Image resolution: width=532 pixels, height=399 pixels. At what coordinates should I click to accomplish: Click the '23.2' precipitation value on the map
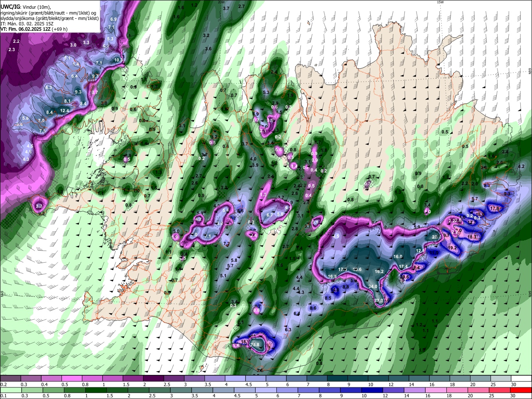(379, 300)
